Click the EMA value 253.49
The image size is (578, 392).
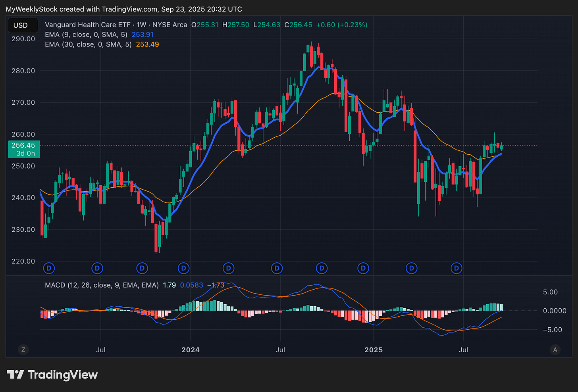(147, 44)
